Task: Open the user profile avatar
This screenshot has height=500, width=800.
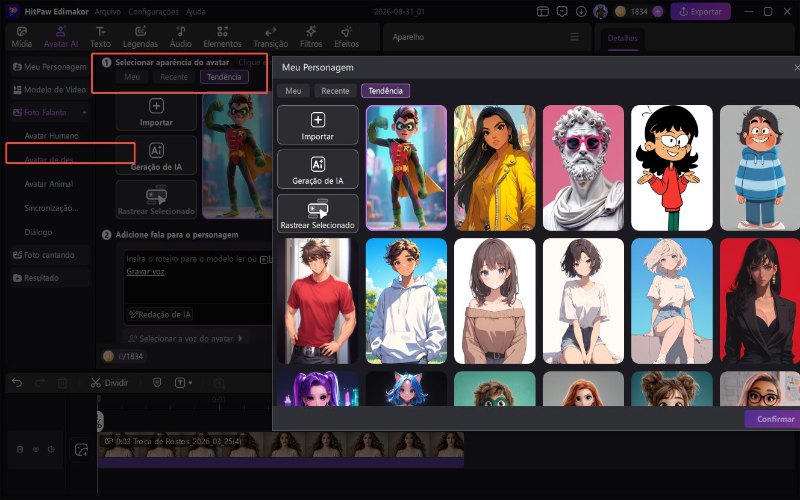Action: click(x=601, y=11)
